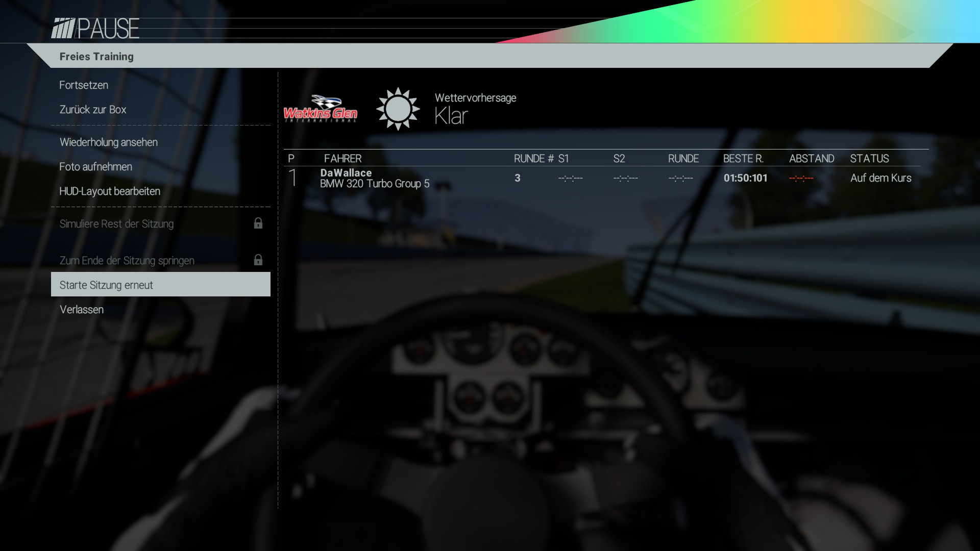Click the Wettervorhersage label

(475, 98)
